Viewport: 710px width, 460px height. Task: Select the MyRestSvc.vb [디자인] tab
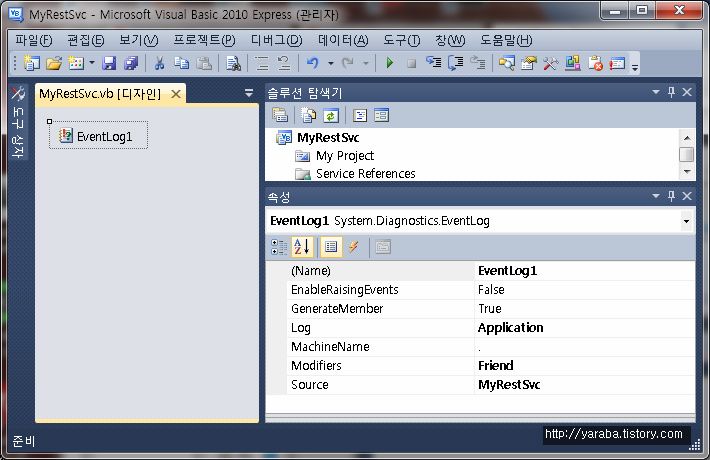pyautogui.click(x=100, y=94)
